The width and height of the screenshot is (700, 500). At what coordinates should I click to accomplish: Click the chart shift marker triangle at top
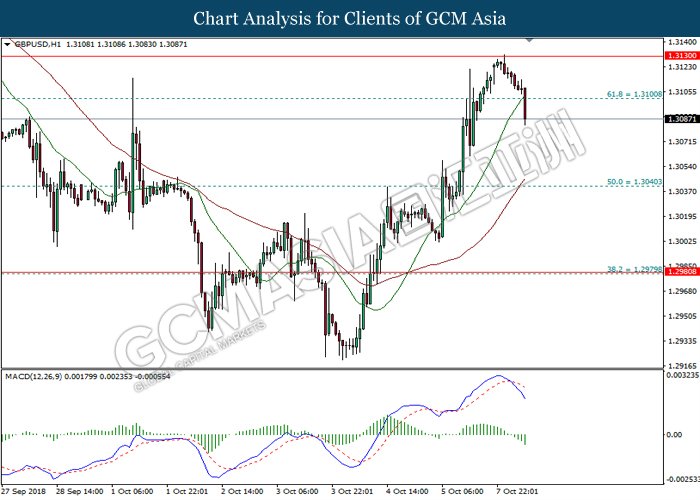point(529,40)
